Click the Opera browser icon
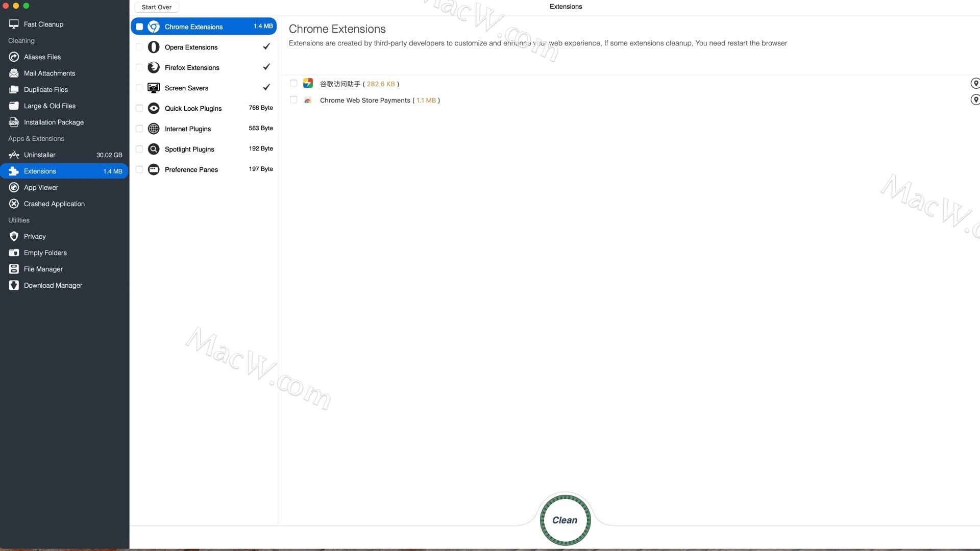980x551 pixels. click(154, 47)
